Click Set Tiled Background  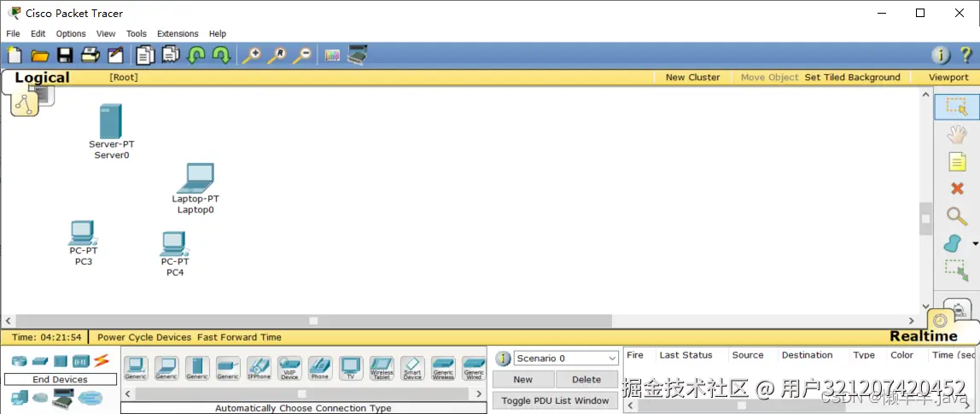(853, 78)
